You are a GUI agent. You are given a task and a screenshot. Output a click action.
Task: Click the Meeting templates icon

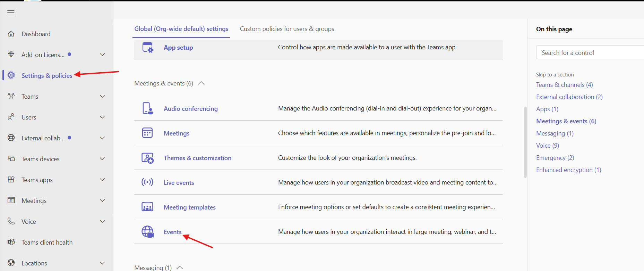point(147,207)
